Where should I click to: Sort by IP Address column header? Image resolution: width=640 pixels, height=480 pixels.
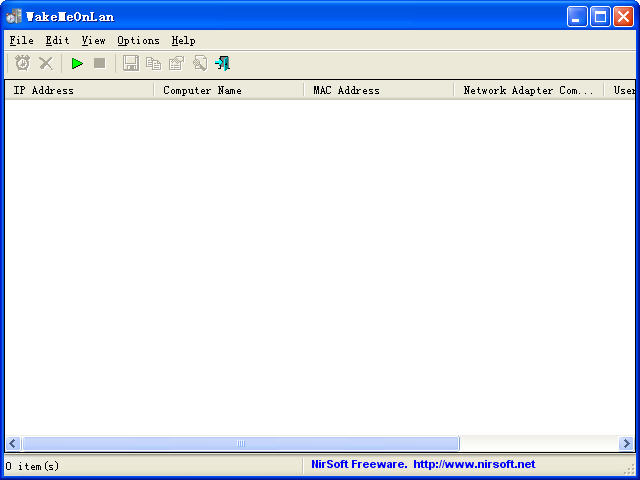pos(79,90)
